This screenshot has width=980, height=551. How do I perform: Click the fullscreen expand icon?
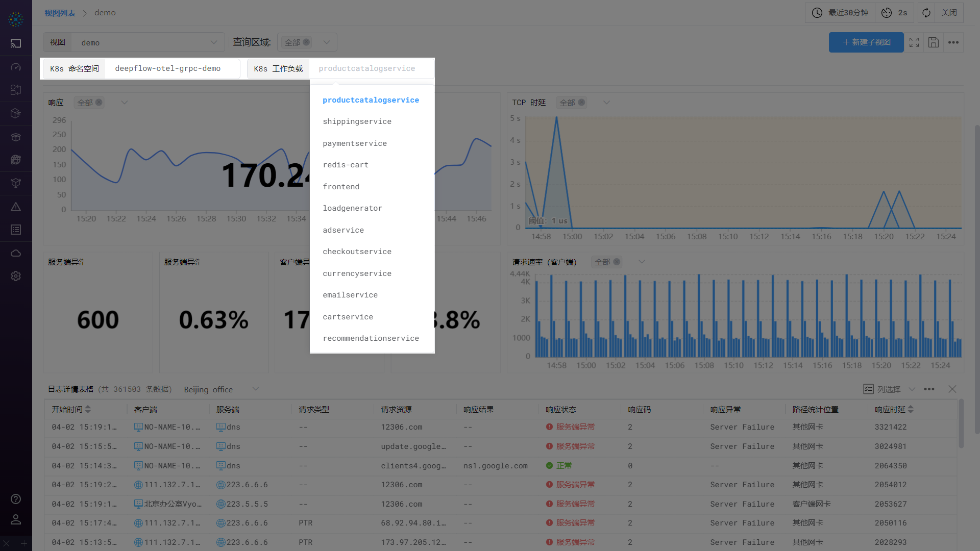914,42
